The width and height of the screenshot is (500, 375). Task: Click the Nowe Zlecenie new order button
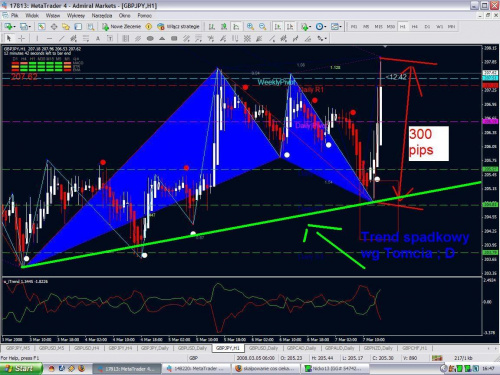[x=122, y=26]
